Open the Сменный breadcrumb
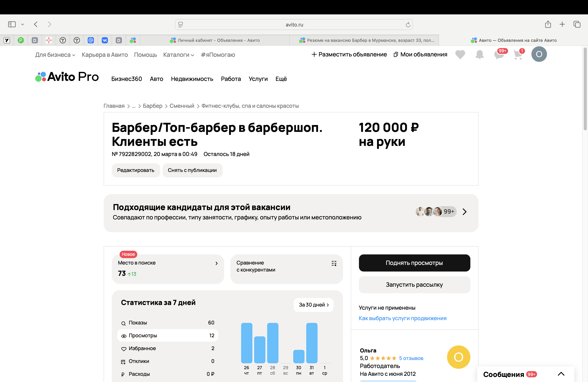The width and height of the screenshot is (588, 382). [x=182, y=106]
